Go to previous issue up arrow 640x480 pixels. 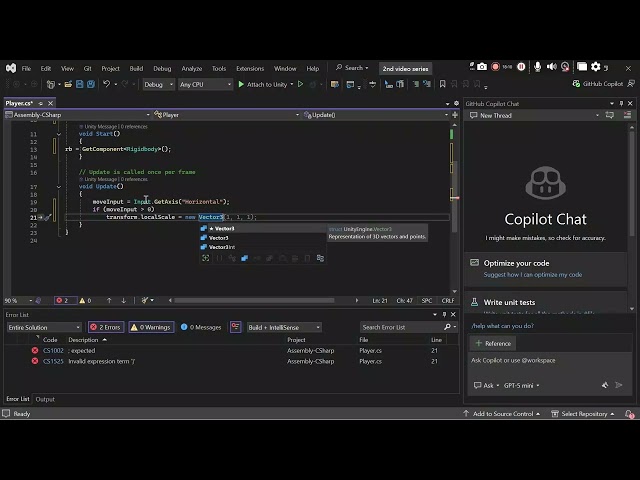coord(109,300)
